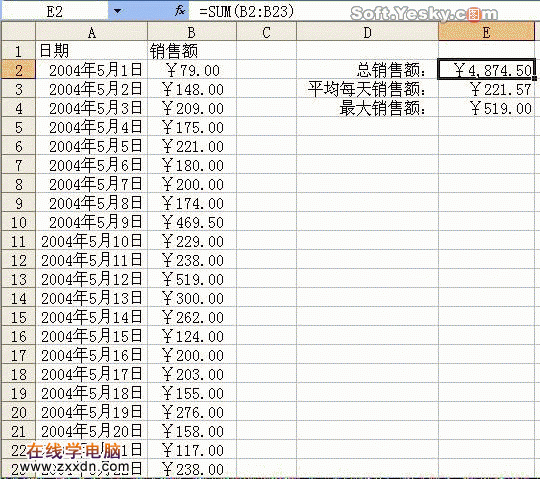
Task: Click the select-all corner box
Action: click(19, 32)
